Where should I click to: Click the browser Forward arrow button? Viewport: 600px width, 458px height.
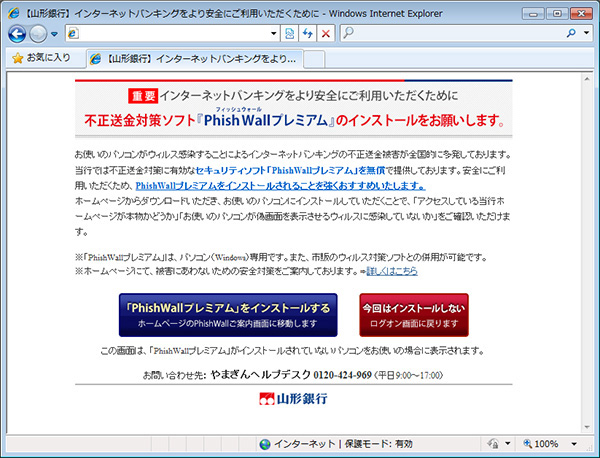(38, 34)
